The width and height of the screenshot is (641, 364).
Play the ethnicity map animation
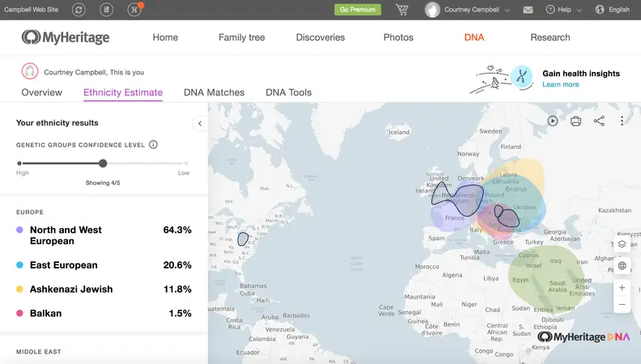click(x=553, y=121)
